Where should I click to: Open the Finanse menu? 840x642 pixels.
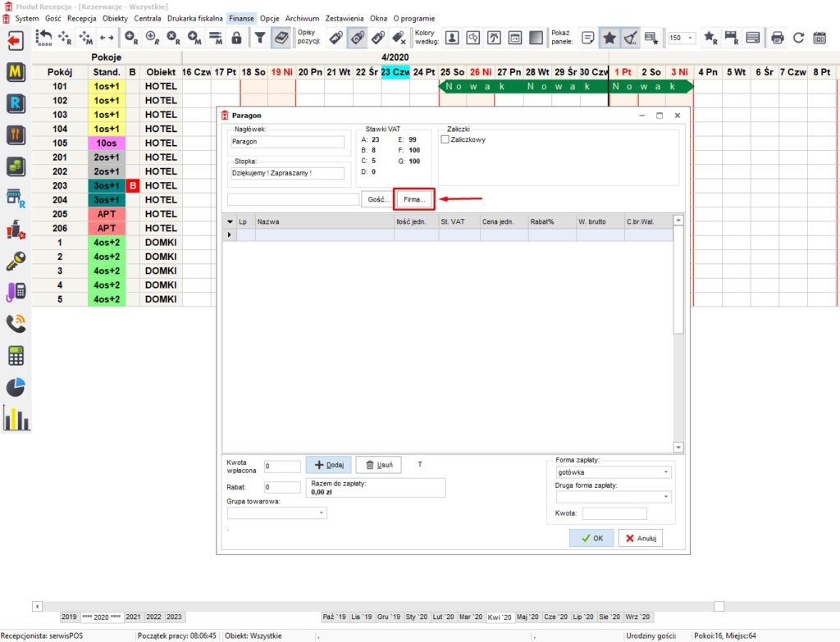pos(241,18)
